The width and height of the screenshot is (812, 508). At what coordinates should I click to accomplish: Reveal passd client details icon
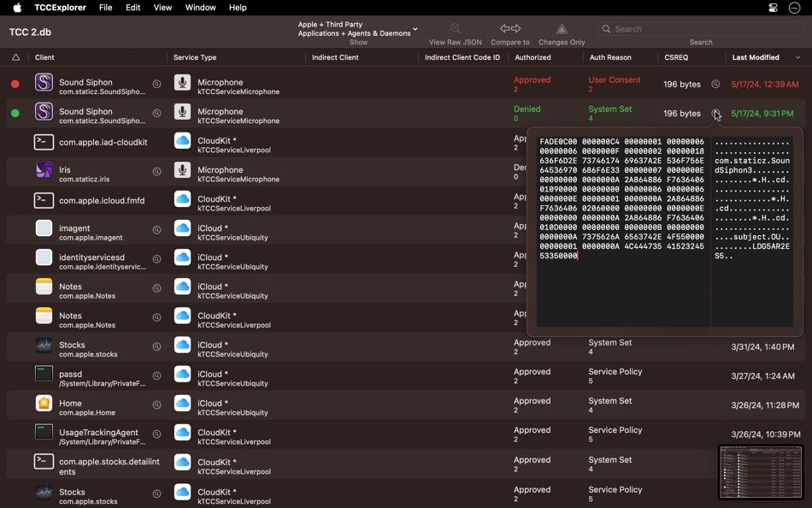pos(156,375)
